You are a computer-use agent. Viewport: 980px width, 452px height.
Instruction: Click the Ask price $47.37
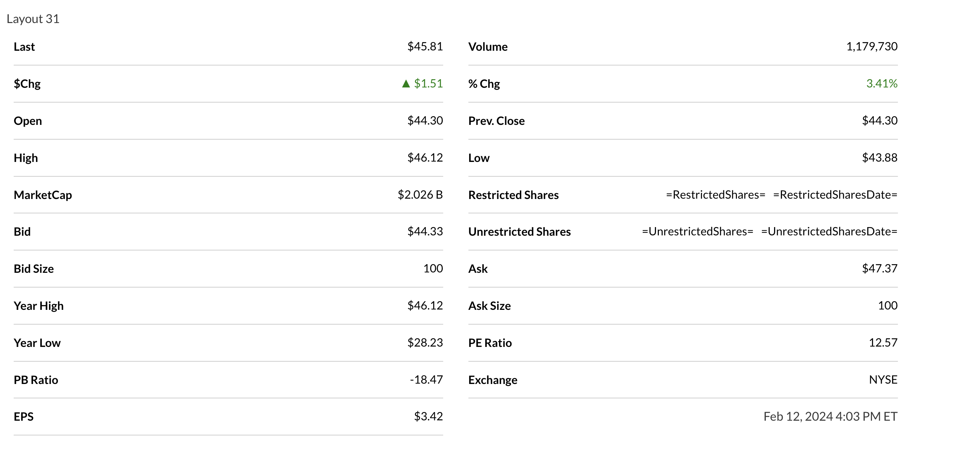click(x=879, y=268)
